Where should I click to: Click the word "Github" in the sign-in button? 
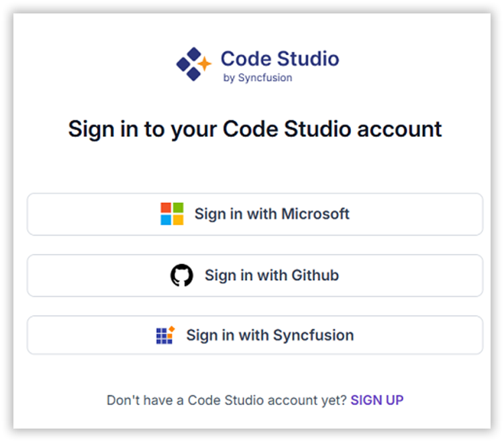[x=315, y=275]
